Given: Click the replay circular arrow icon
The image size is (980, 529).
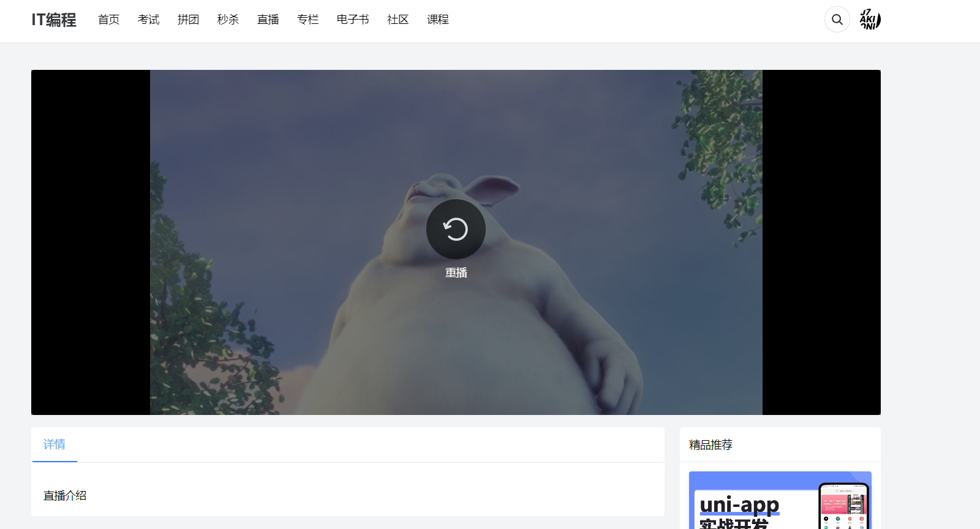Looking at the screenshot, I should pyautogui.click(x=456, y=229).
